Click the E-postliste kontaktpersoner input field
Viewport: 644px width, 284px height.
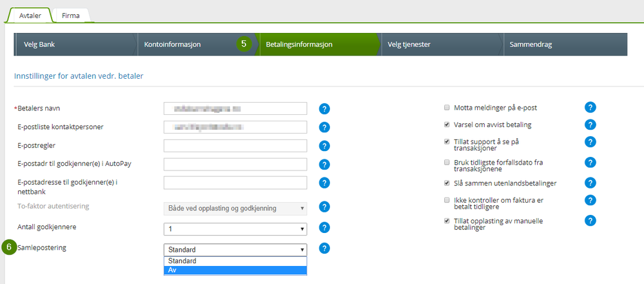tap(235, 127)
